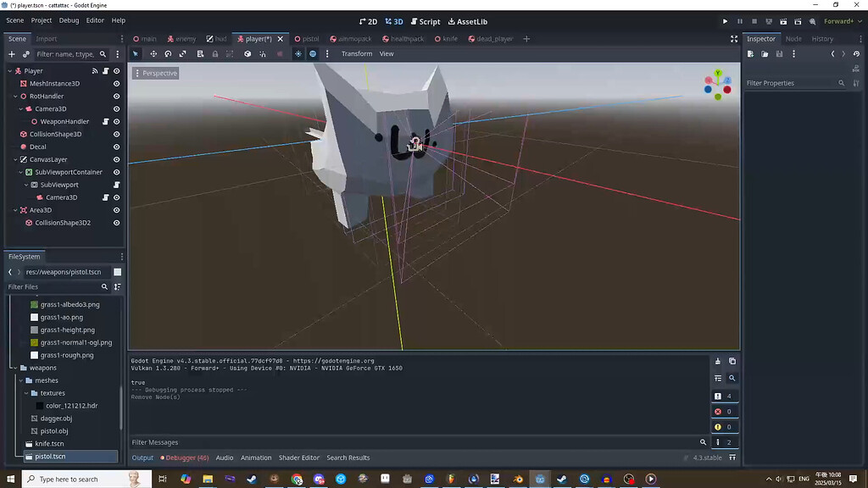The height and width of the screenshot is (488, 868).
Task: Hide the MeshInstance3D node
Action: [117, 84]
